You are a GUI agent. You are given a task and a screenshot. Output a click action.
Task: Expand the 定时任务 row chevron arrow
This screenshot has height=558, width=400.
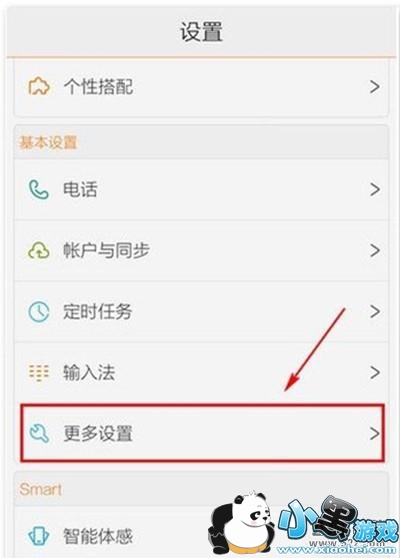coord(374,312)
